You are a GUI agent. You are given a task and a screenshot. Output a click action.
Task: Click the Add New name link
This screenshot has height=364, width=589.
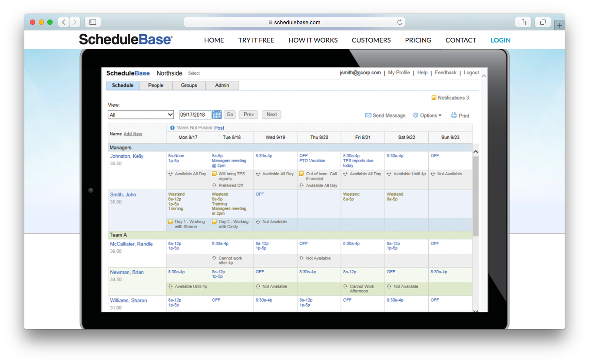click(133, 134)
